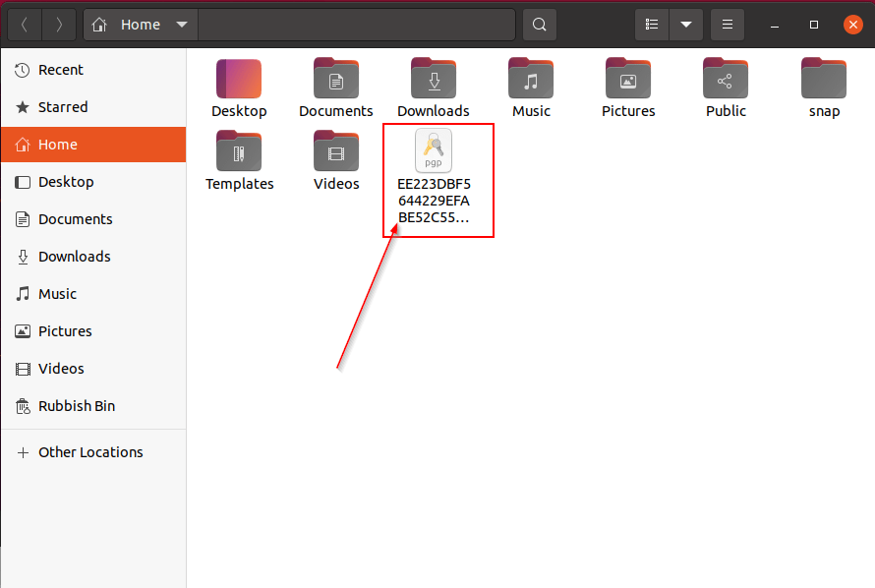
Task: Open the Music folder icon
Action: [531, 79]
